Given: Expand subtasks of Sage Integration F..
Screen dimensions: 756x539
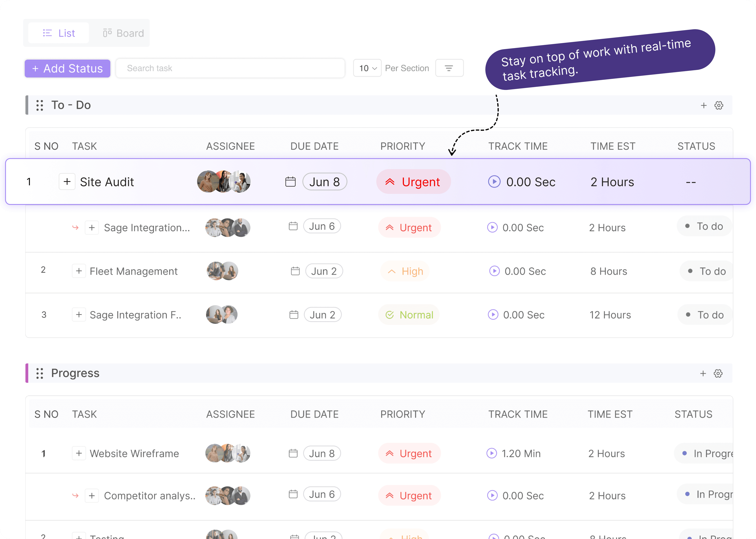Looking at the screenshot, I should point(79,315).
